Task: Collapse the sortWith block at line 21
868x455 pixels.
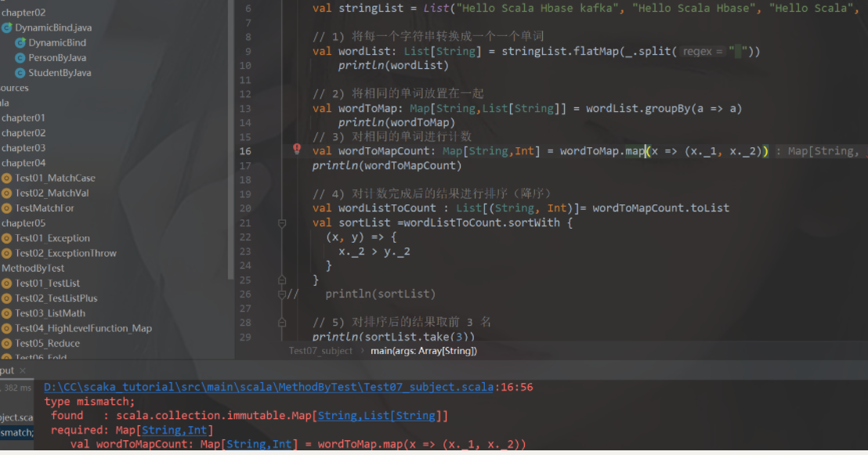Action: click(x=282, y=223)
